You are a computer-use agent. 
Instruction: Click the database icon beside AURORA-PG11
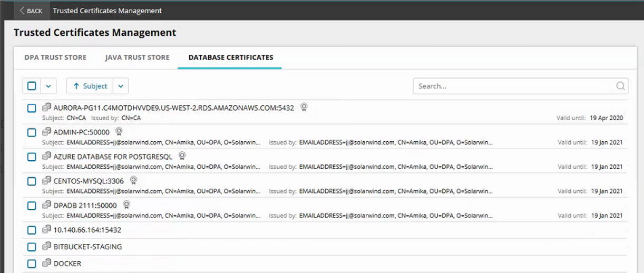point(46,108)
